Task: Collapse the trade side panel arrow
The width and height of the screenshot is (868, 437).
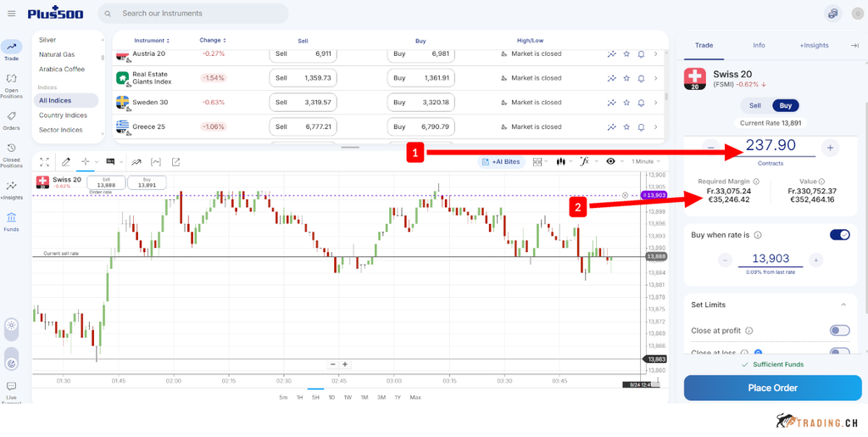Action: 854,46
